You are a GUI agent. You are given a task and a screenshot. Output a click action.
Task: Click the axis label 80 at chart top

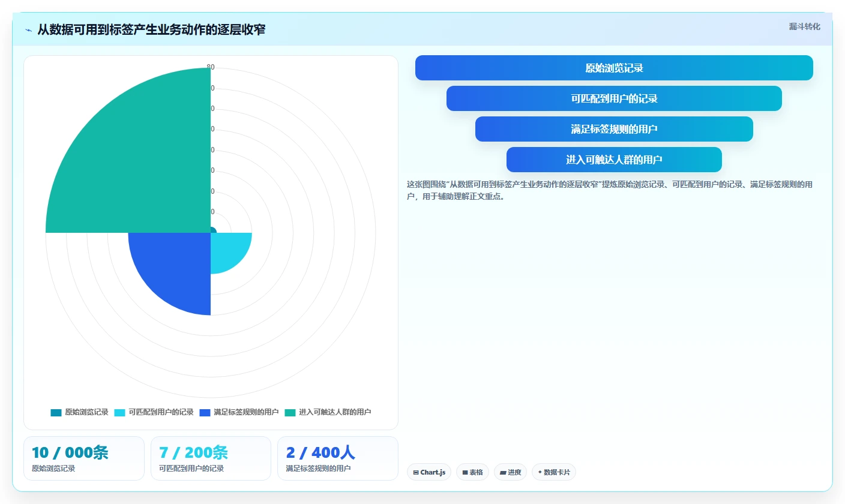pyautogui.click(x=211, y=67)
